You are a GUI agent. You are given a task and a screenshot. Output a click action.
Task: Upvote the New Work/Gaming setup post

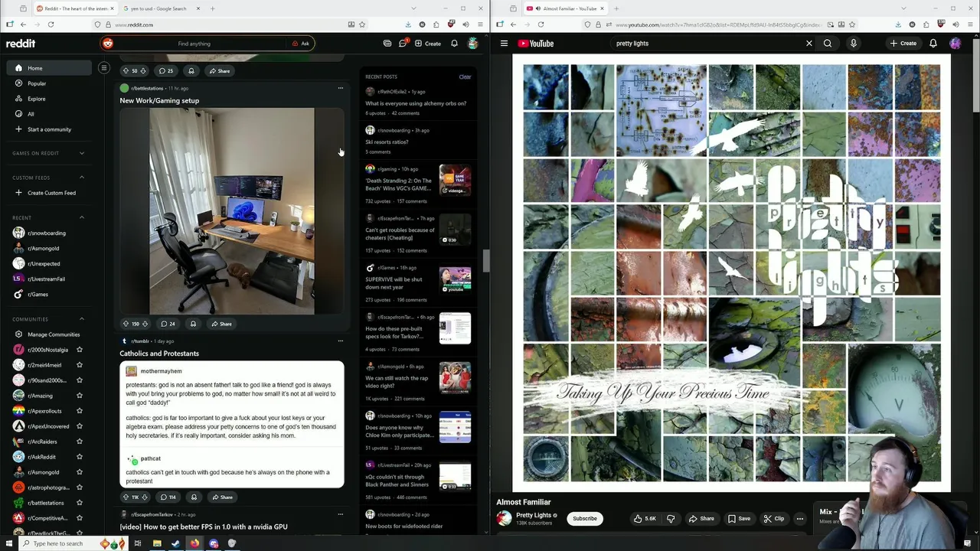coord(126,324)
